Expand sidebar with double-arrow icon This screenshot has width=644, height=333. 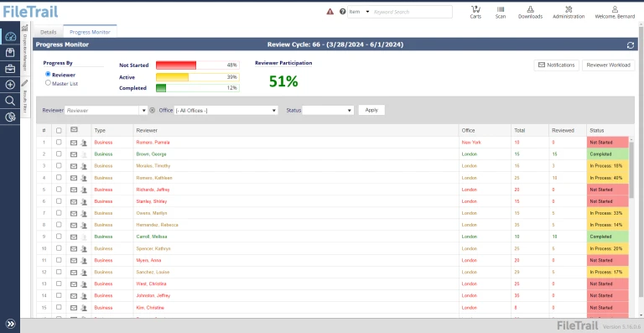[11, 324]
